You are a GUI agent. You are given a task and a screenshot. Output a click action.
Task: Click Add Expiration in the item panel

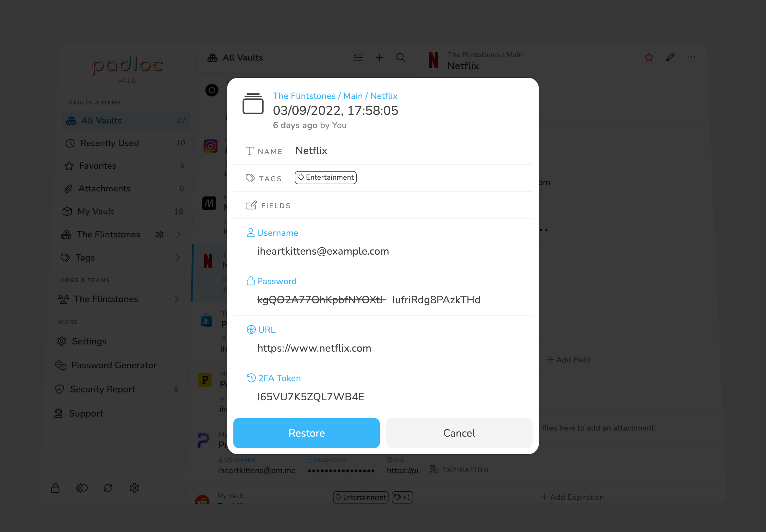[x=572, y=497]
